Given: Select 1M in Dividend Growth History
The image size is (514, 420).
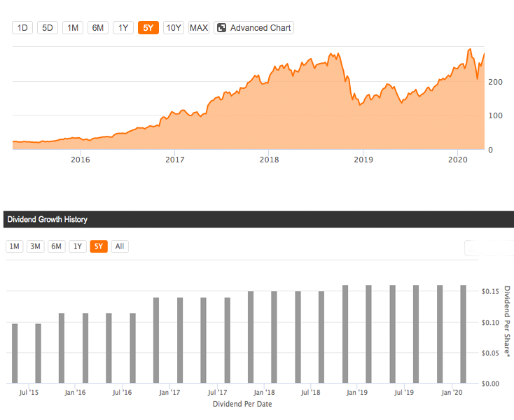Looking at the screenshot, I should coord(14,246).
